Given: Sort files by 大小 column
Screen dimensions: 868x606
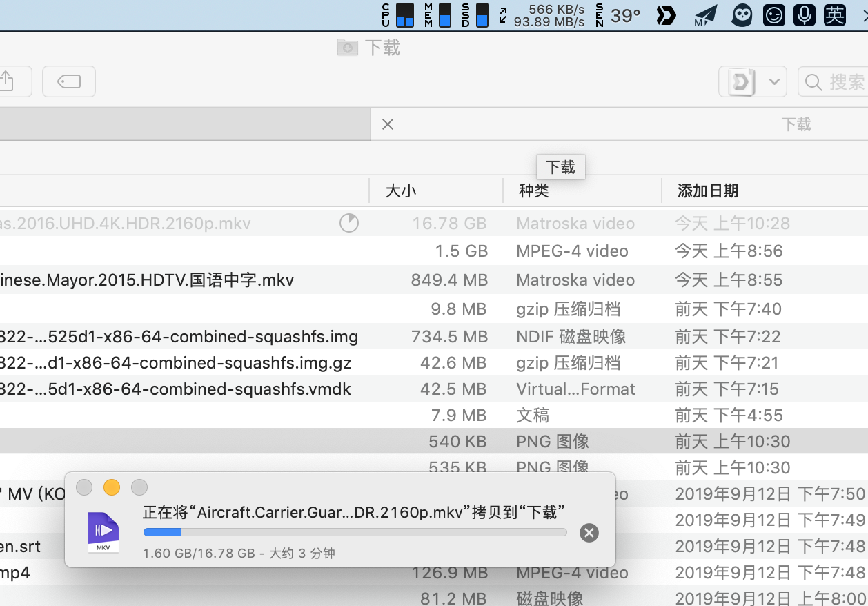Looking at the screenshot, I should point(401,190).
